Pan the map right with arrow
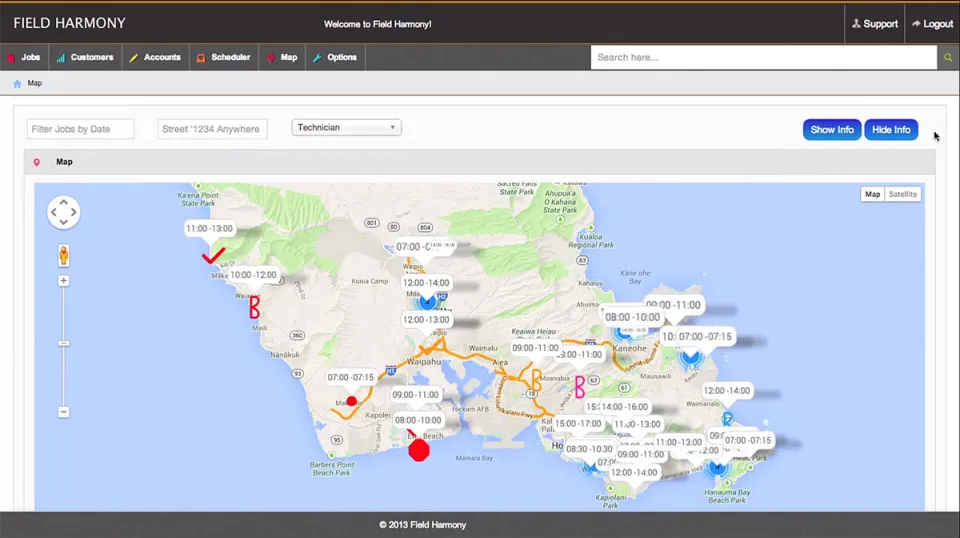The width and height of the screenshot is (960, 538). [x=73, y=212]
